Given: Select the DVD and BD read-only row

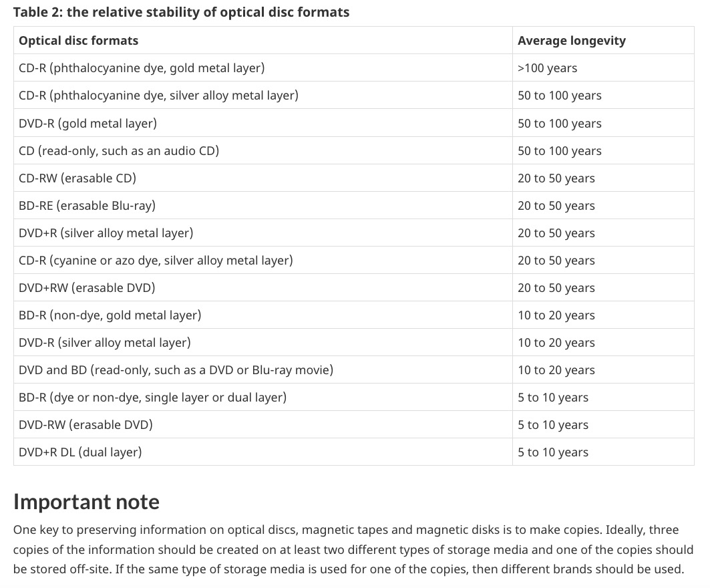Looking at the screenshot, I should 353,370.
